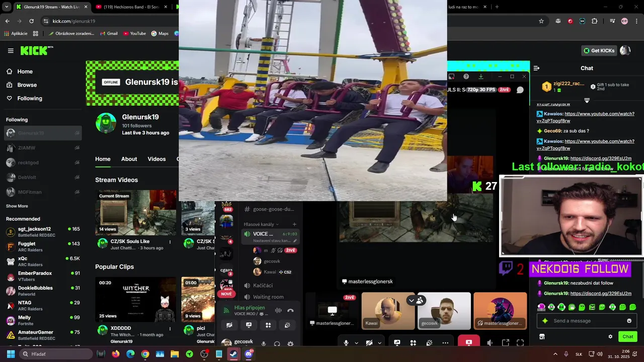Open the sgt_jackson12 recommended channel

pos(43,232)
